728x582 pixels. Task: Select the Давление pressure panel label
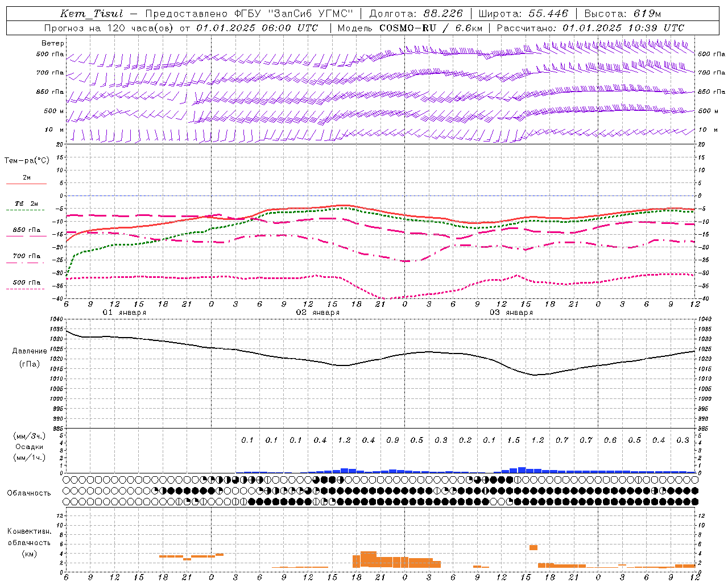pyautogui.click(x=30, y=351)
